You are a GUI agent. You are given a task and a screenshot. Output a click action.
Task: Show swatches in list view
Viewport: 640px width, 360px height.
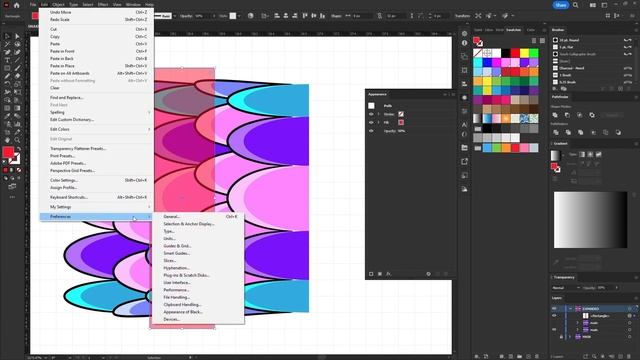(x=534, y=40)
